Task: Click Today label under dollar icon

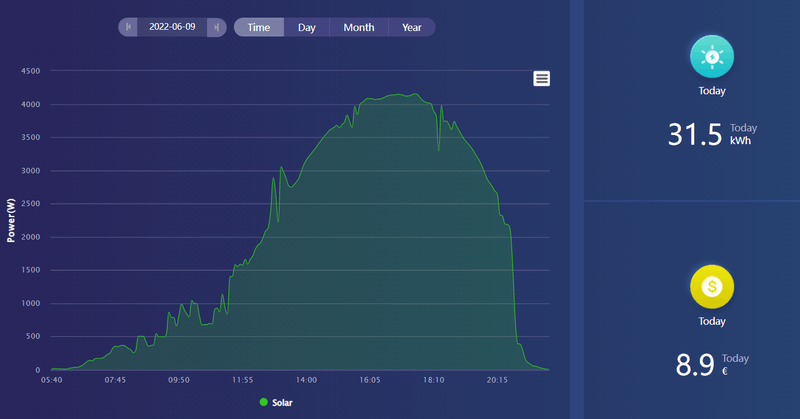Action: coord(712,321)
